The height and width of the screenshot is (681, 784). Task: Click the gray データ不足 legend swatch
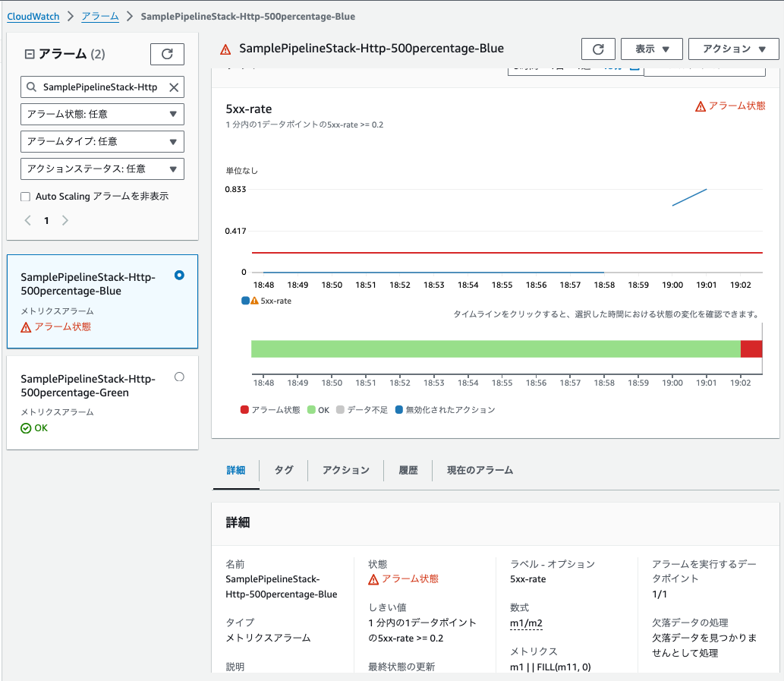tap(340, 410)
